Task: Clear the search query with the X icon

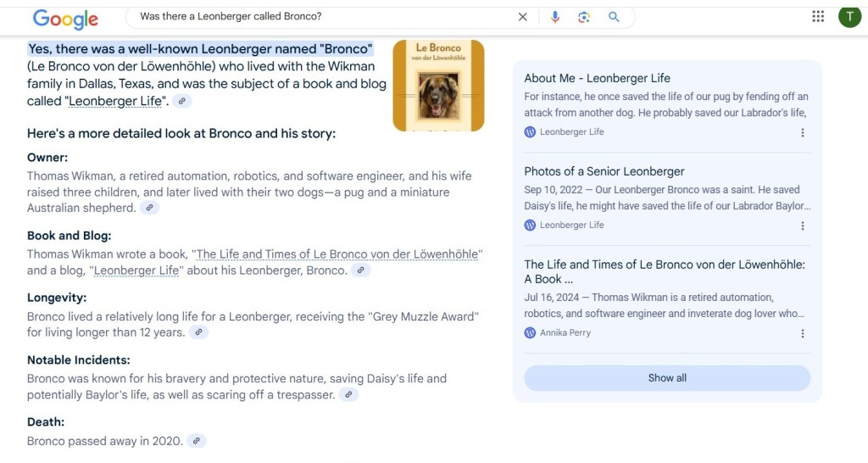Action: [522, 17]
